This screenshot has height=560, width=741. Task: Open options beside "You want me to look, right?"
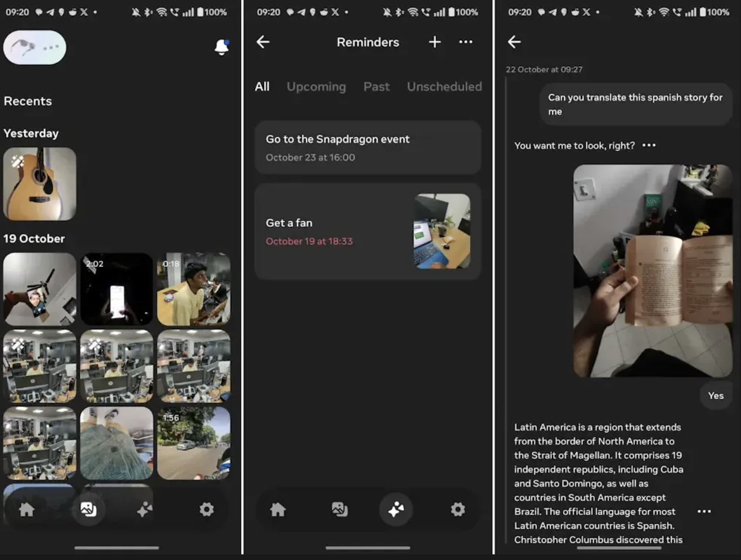pyautogui.click(x=649, y=145)
